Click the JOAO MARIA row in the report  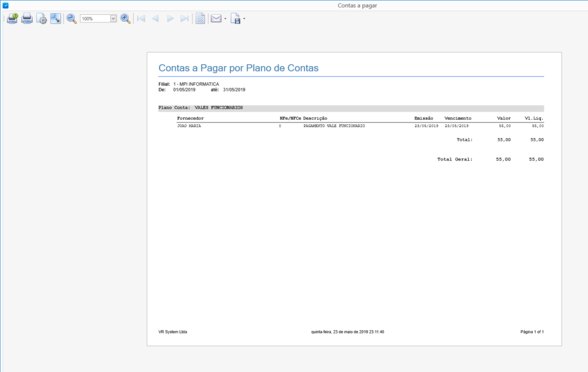[x=189, y=125]
